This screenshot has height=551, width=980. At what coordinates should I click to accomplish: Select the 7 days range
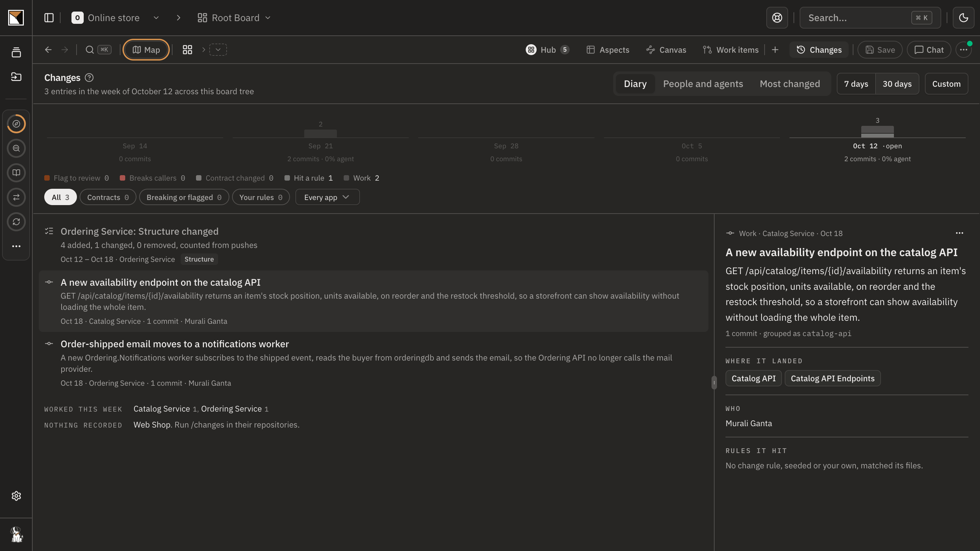pos(856,84)
